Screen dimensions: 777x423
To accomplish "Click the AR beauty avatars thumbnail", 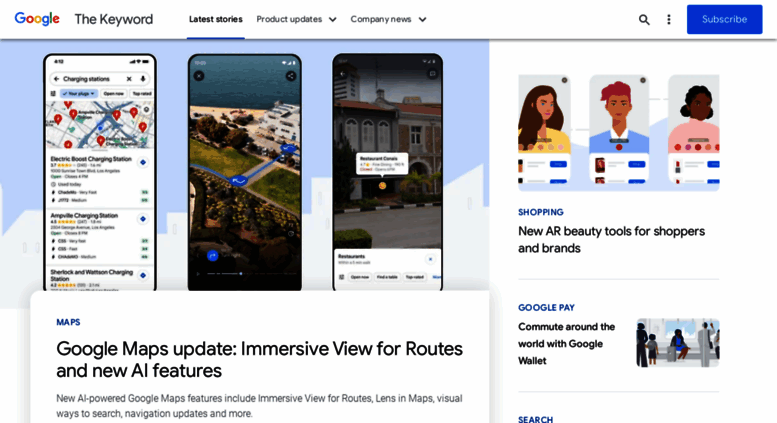I will [618, 133].
